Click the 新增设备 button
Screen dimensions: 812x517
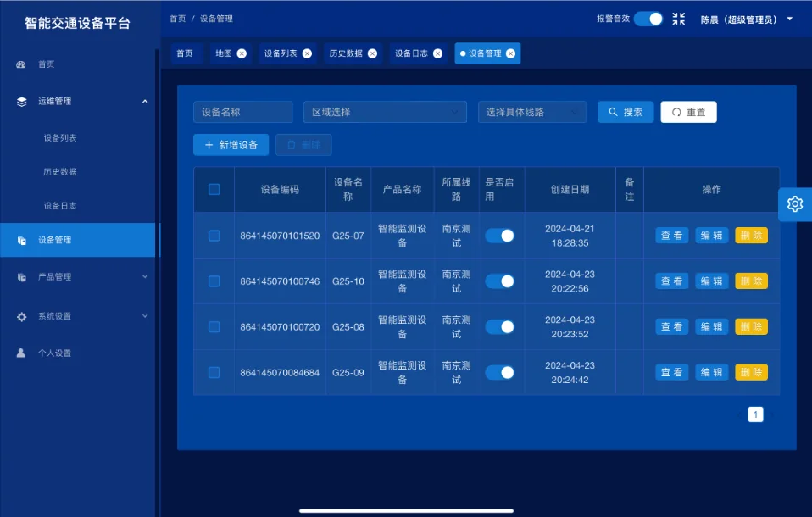tap(231, 145)
